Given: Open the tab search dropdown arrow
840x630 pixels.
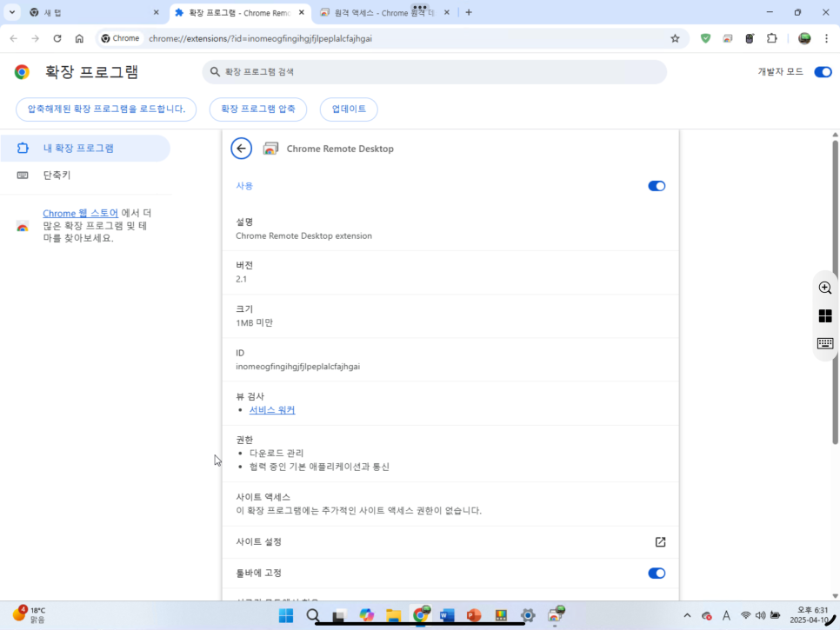Looking at the screenshot, I should [x=12, y=12].
